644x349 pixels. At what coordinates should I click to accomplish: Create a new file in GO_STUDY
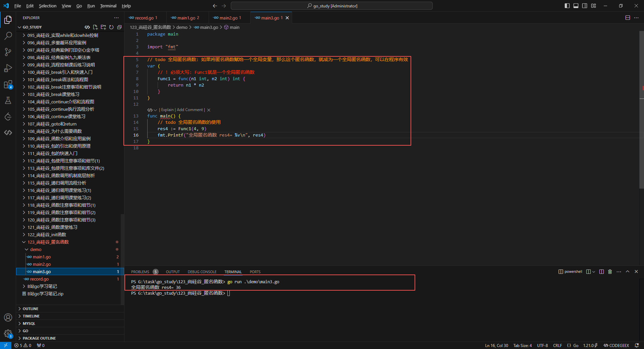[x=95, y=27]
